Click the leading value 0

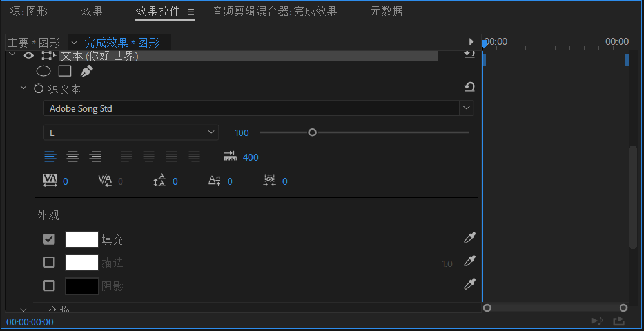pos(175,181)
